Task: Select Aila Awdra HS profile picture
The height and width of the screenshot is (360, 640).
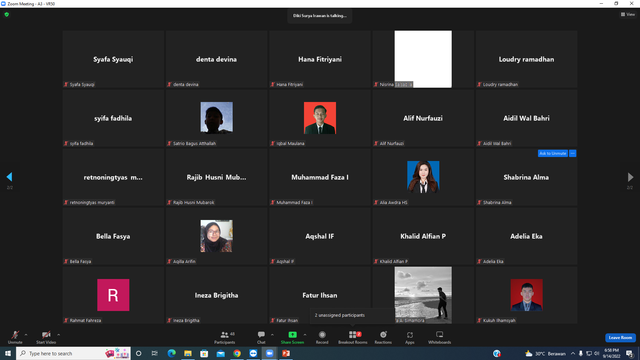Action: (423, 177)
